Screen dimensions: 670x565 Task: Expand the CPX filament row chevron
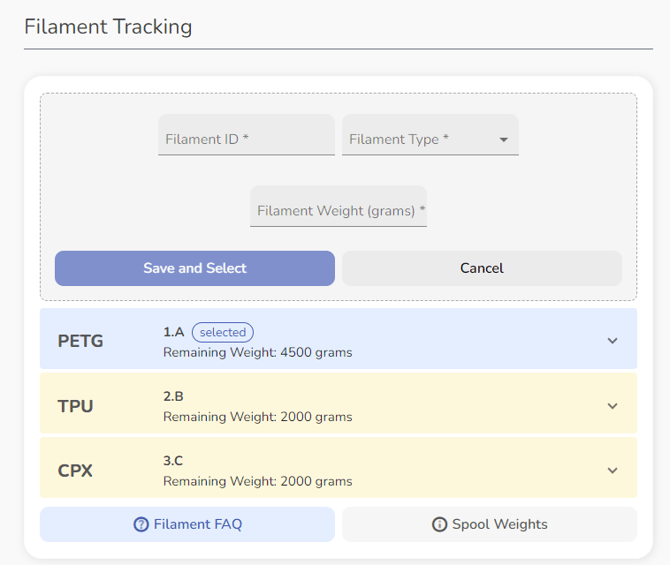613,470
